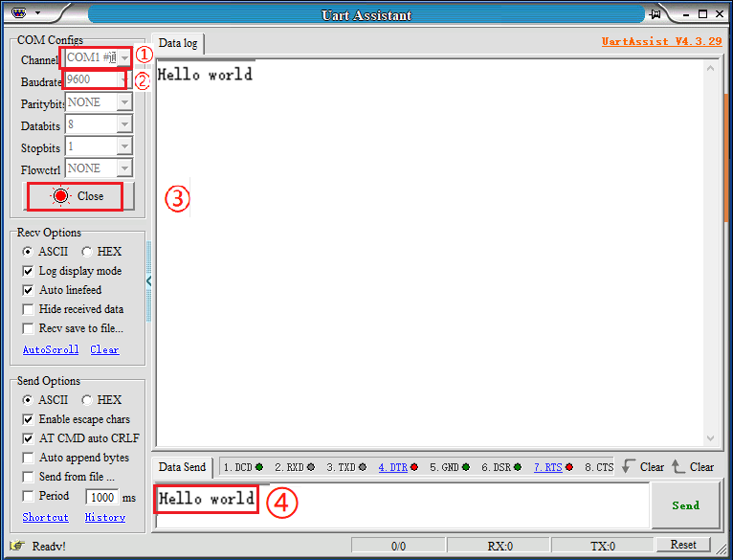
Task: Select ASCII in Send Options
Action: (28, 400)
